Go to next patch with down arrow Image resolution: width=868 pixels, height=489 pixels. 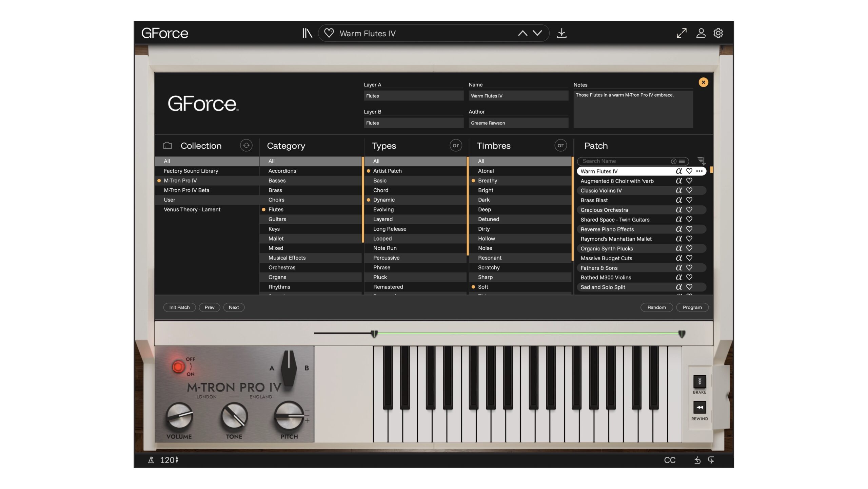point(537,33)
